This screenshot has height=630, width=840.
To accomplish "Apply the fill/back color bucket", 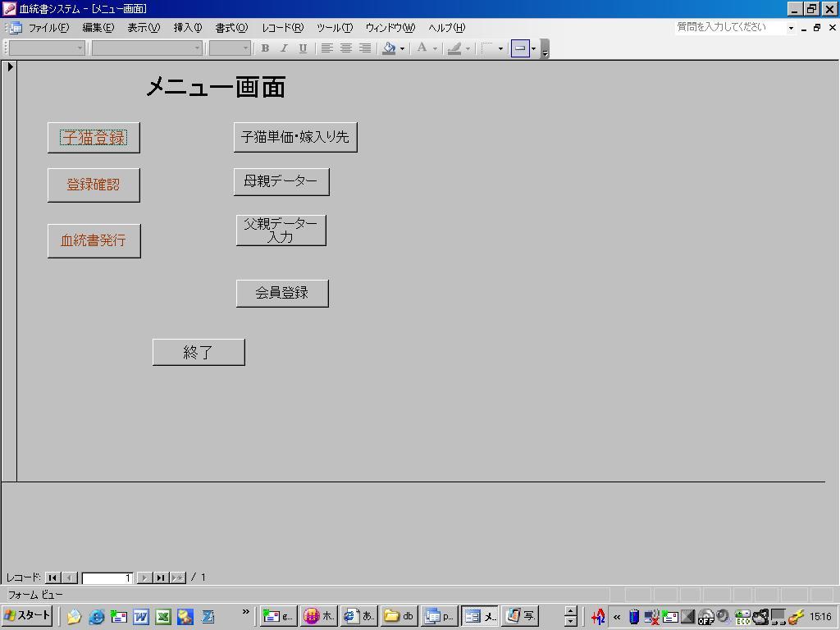I will 389,48.
